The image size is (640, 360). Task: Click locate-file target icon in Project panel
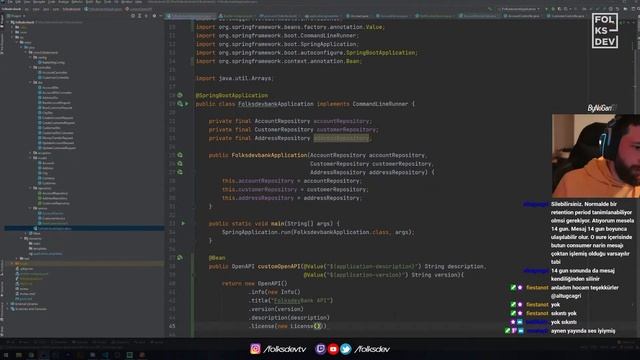tap(133, 16)
